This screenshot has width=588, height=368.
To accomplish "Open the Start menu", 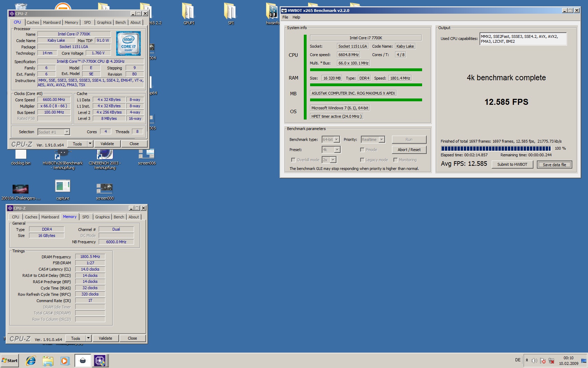I will pyautogui.click(x=10, y=361).
